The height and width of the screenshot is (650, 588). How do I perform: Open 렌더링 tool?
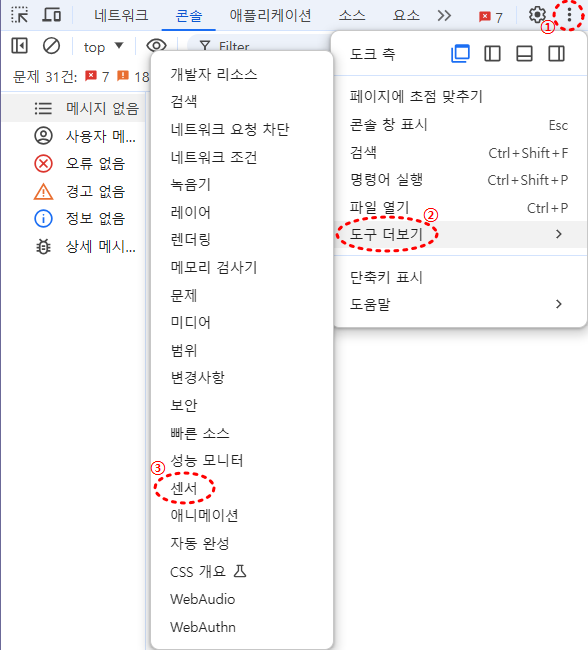242,240
